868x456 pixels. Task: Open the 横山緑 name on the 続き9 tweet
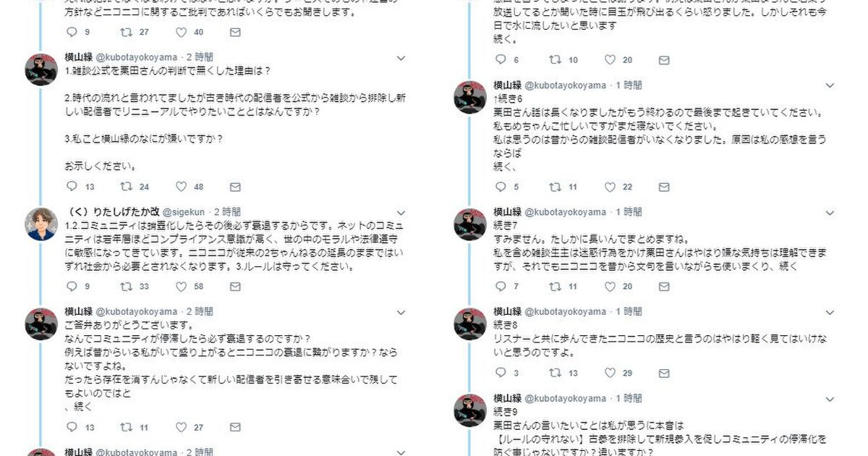[507, 398]
